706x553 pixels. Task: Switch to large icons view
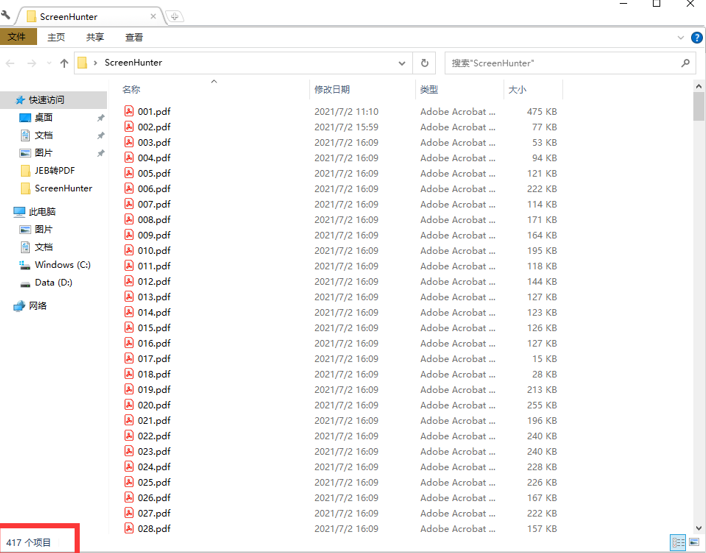[x=694, y=542]
